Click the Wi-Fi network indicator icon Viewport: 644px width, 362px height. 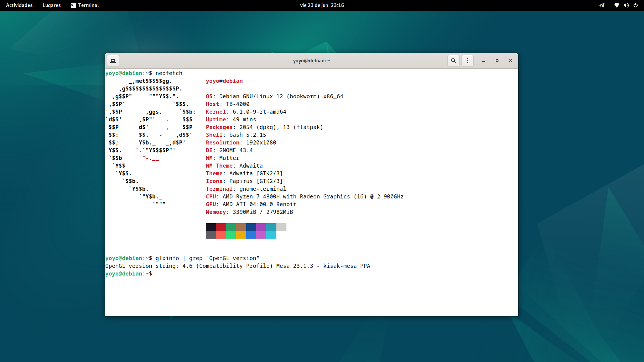tap(616, 5)
